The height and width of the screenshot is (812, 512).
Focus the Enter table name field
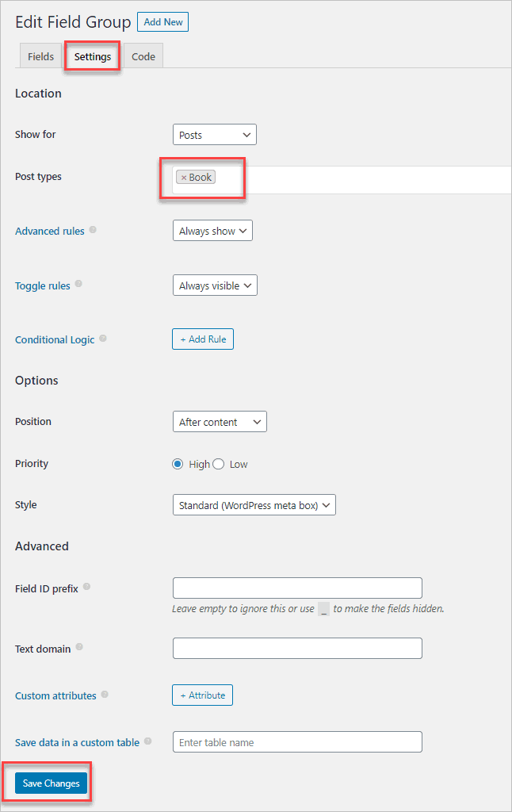(x=297, y=742)
